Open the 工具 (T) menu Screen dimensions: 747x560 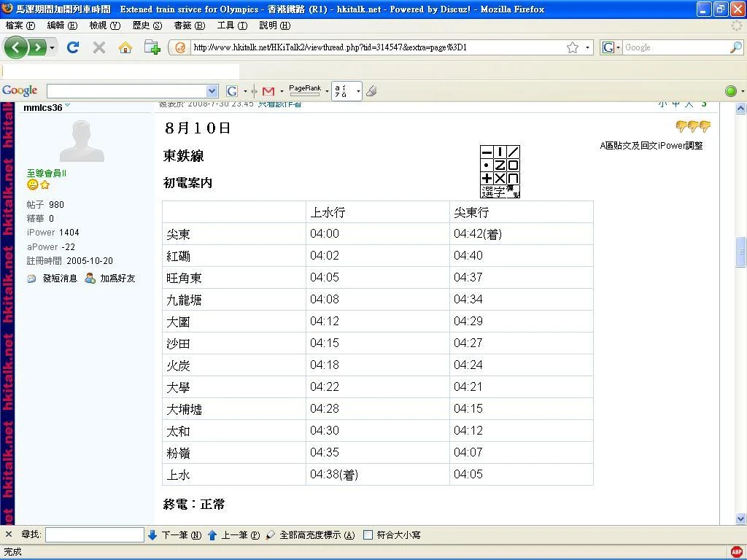[232, 26]
